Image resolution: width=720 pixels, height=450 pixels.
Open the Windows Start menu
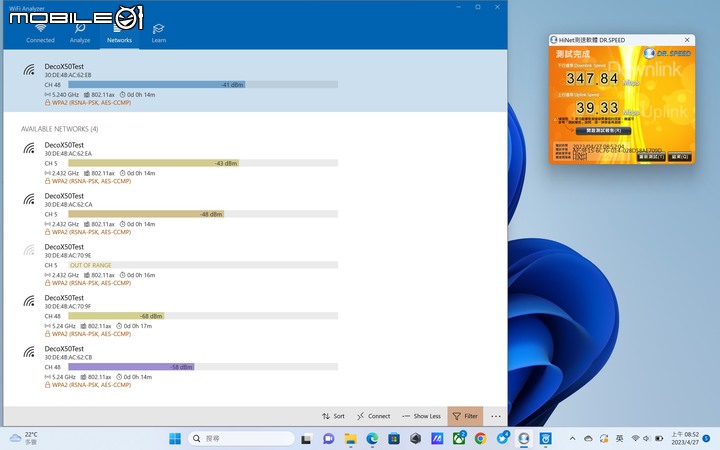click(175, 439)
